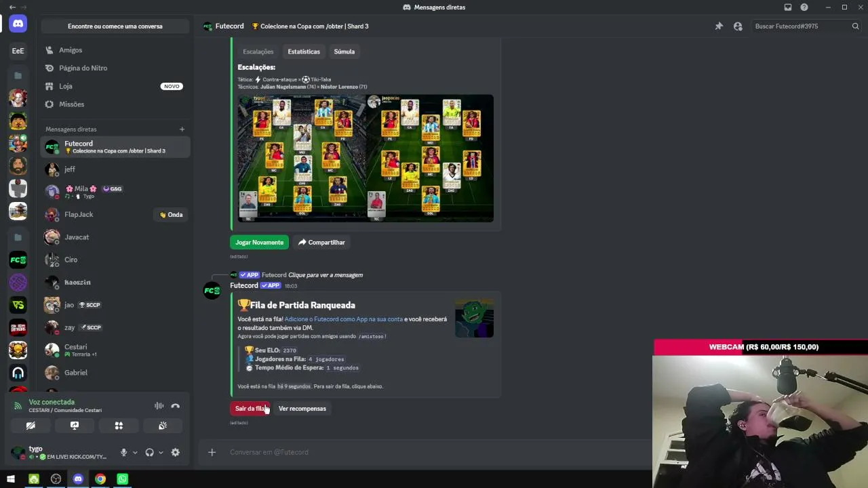Open the tygo user profile panel
Image resolution: width=868 pixels, height=488 pixels.
coord(61,453)
